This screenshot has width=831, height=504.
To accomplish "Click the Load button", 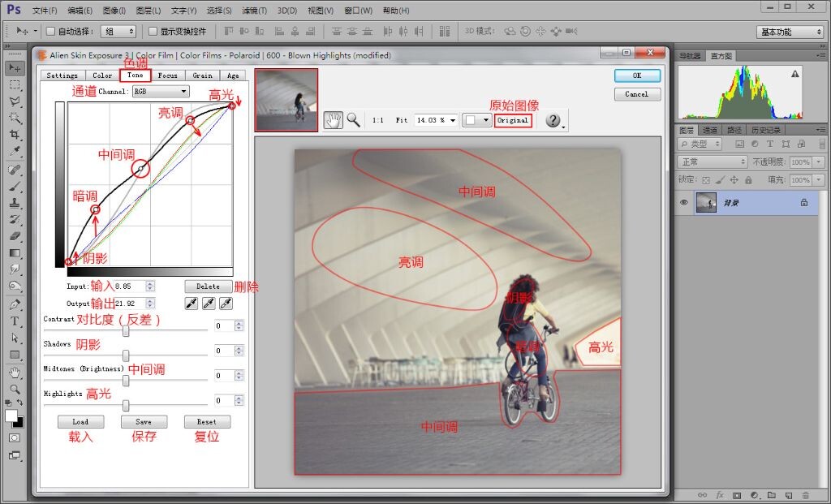I will tap(80, 422).
